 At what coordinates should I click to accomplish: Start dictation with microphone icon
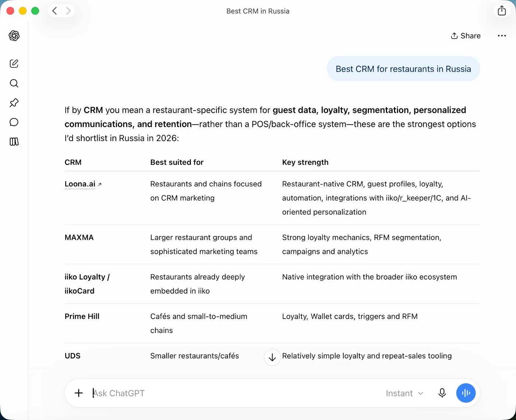coord(442,393)
